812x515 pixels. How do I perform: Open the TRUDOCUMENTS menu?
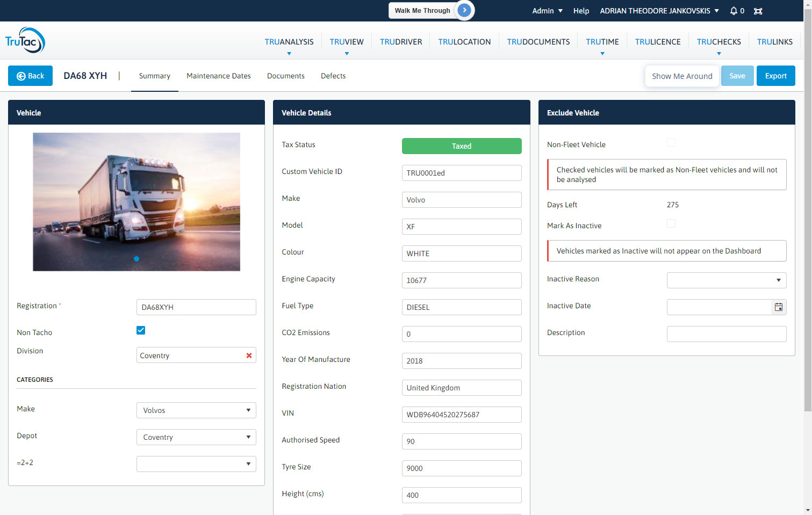(x=538, y=41)
